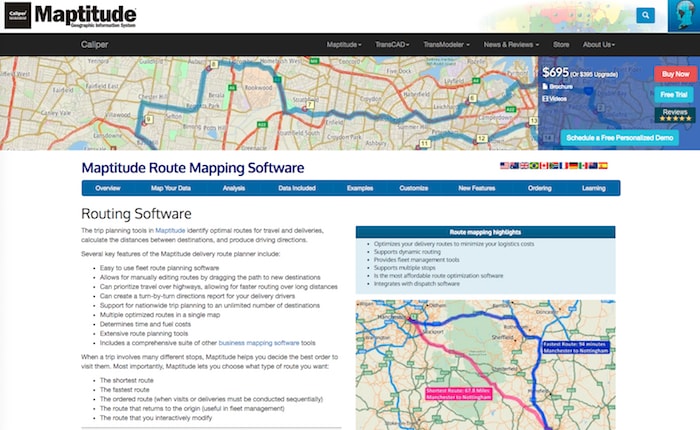Image resolution: width=700 pixels, height=430 pixels.
Task: Open the Data Included tab
Action: [x=297, y=188]
